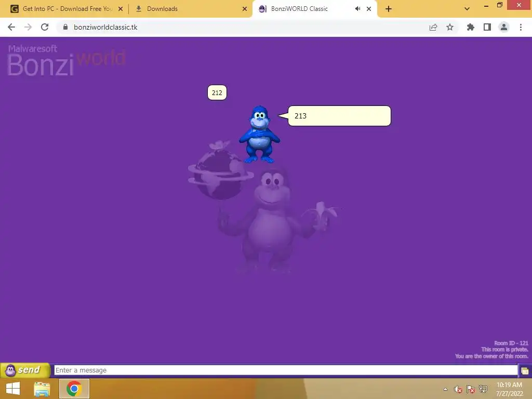
Task: Toggle the browser side panel
Action: coord(487,27)
